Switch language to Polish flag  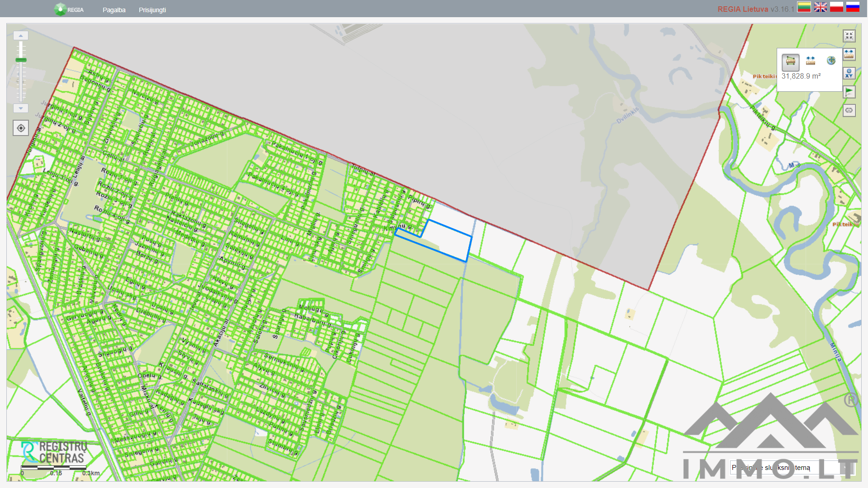coord(836,7)
